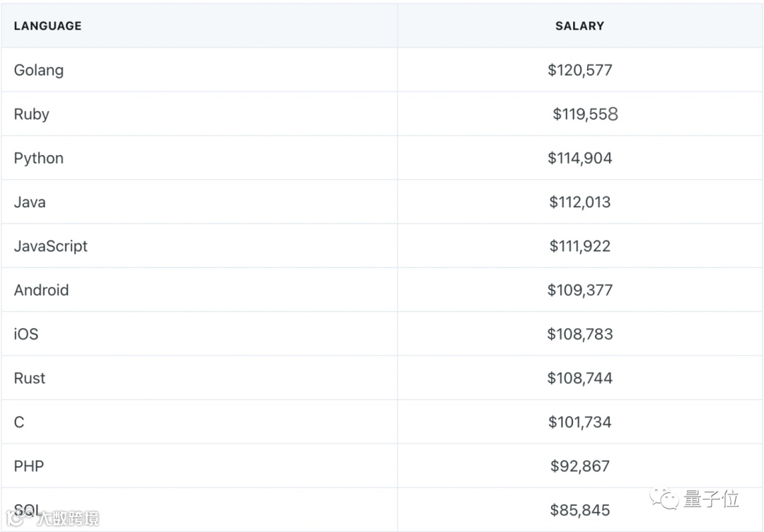The height and width of the screenshot is (532, 764).
Task: Select the Golang row label
Action: point(39,70)
